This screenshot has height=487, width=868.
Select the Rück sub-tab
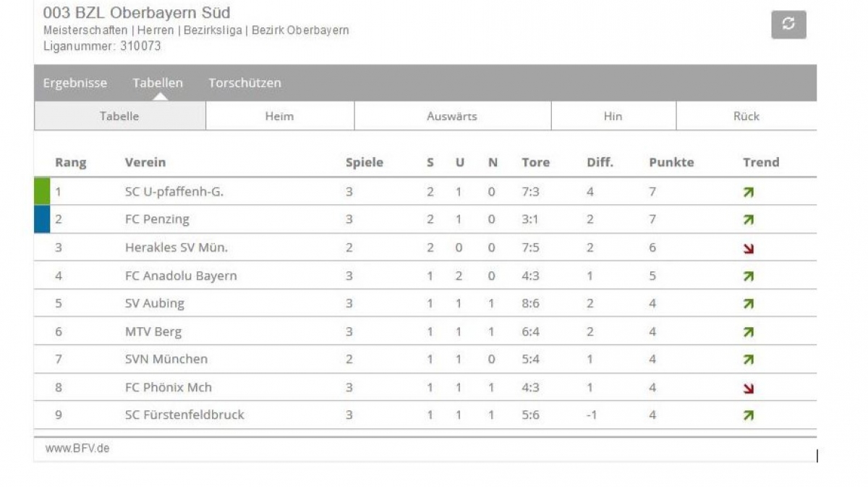[x=746, y=116]
